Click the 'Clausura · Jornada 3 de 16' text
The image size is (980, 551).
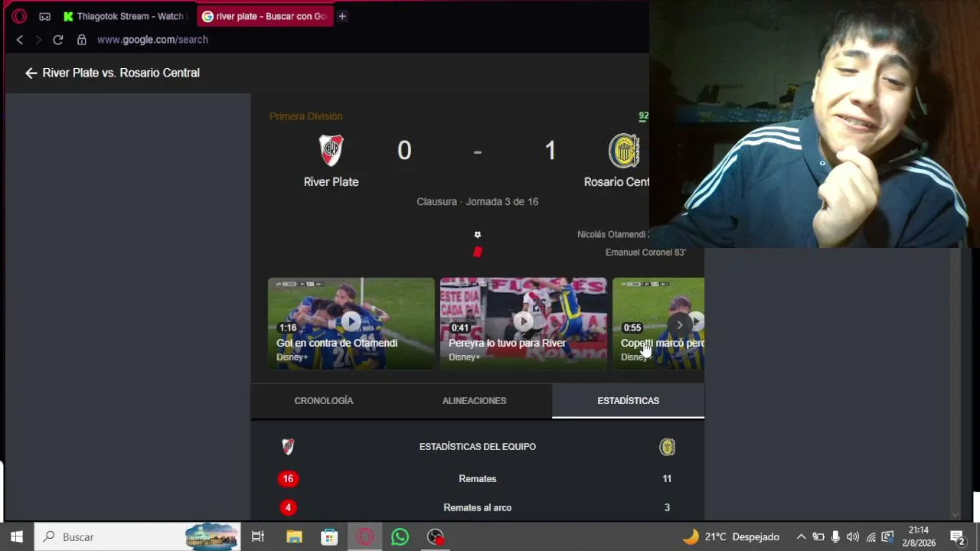[x=478, y=202]
